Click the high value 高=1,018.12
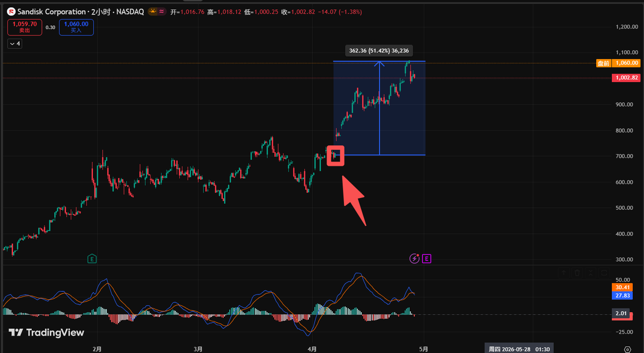Image resolution: width=644 pixels, height=353 pixels. (225, 12)
